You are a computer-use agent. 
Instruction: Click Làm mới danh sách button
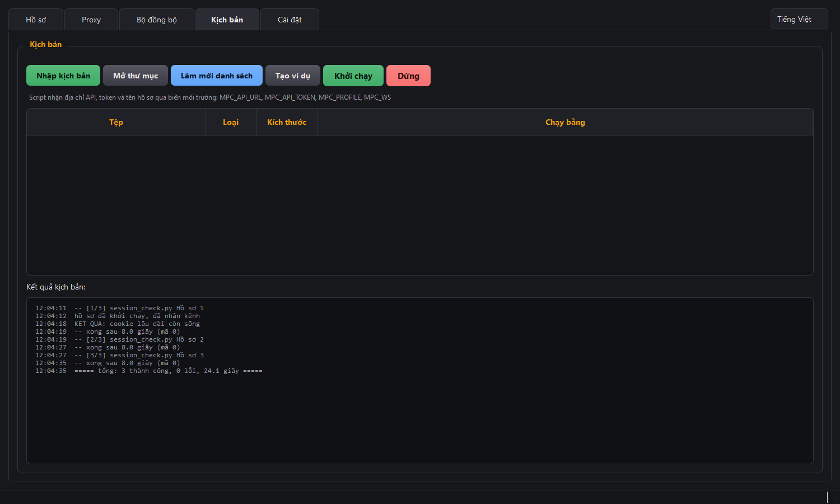[217, 76]
